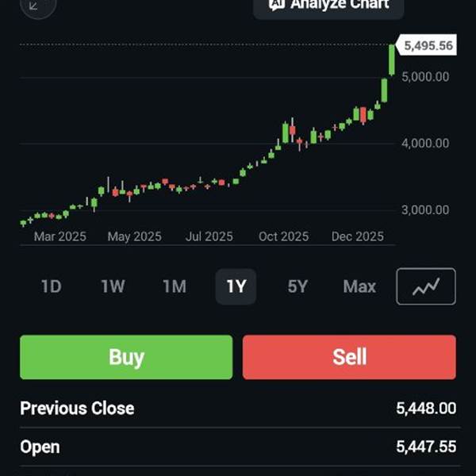Screen dimensions: 476x476
Task: Switch chart to 5Y range
Action: click(x=297, y=286)
